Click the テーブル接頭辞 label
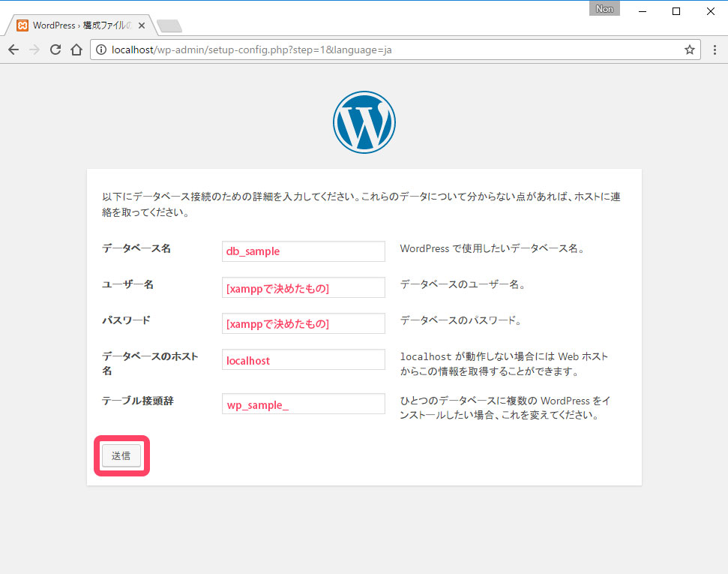728x574 pixels. click(x=137, y=401)
